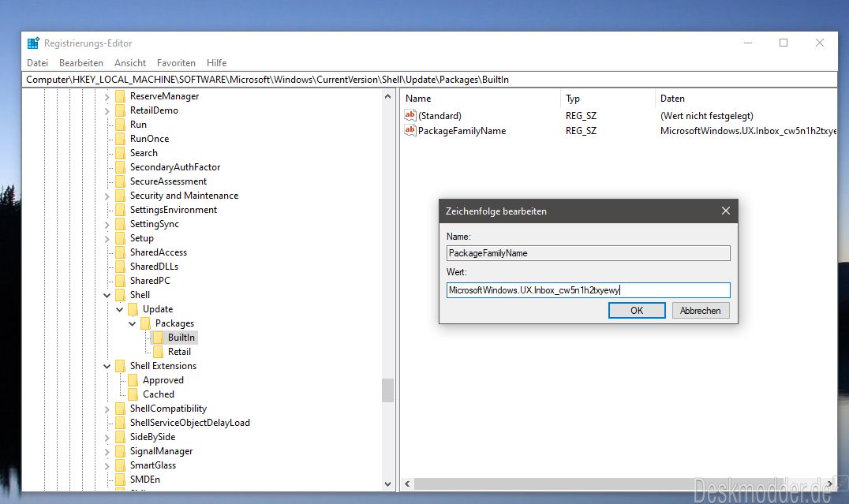Click the values pane scroll-left arrow

[x=407, y=484]
